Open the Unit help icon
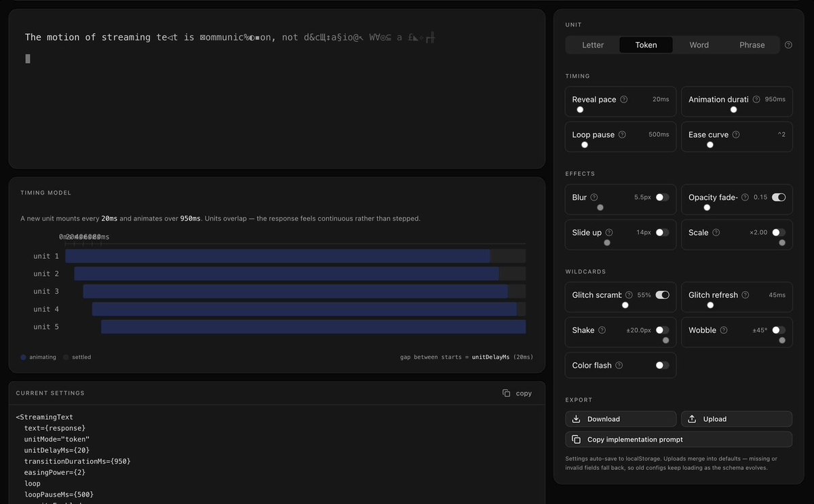This screenshot has width=814, height=504. click(788, 45)
